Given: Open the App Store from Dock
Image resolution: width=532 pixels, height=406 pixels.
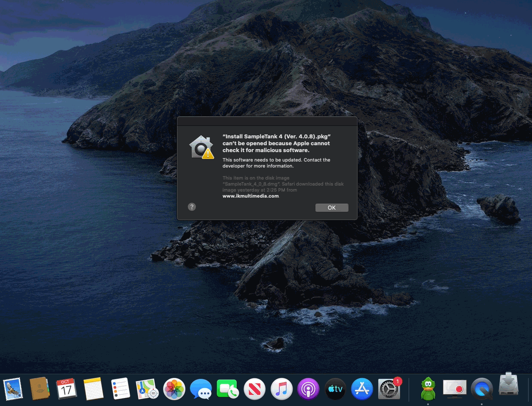Looking at the screenshot, I should [x=362, y=389].
